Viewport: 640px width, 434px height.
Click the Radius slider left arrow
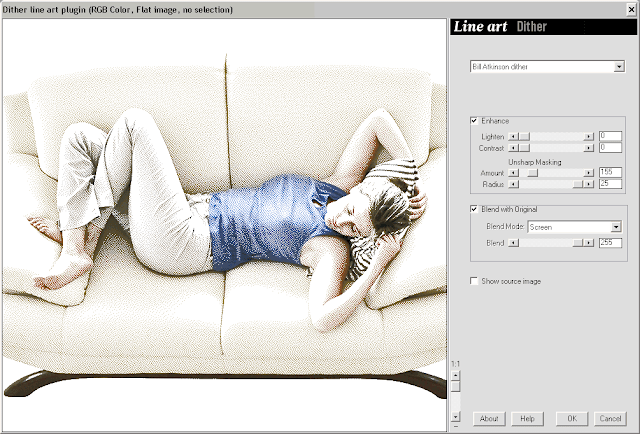coord(513,185)
